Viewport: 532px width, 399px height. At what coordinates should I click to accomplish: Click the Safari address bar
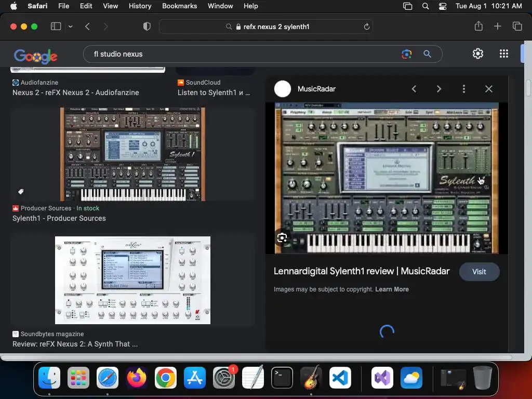(266, 26)
